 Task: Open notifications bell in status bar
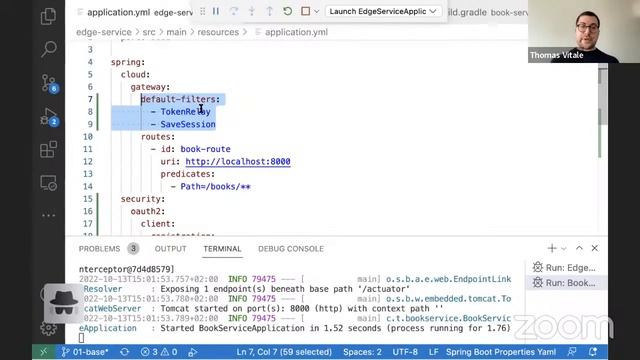pyautogui.click(x=593, y=352)
